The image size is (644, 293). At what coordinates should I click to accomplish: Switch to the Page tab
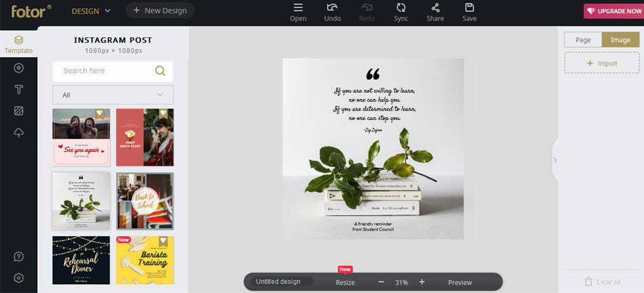(583, 40)
